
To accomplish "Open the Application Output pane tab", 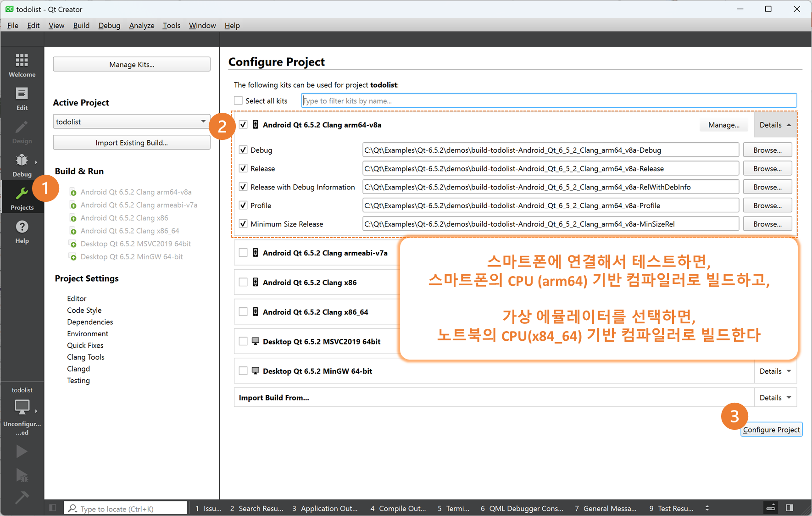I will pos(325,508).
